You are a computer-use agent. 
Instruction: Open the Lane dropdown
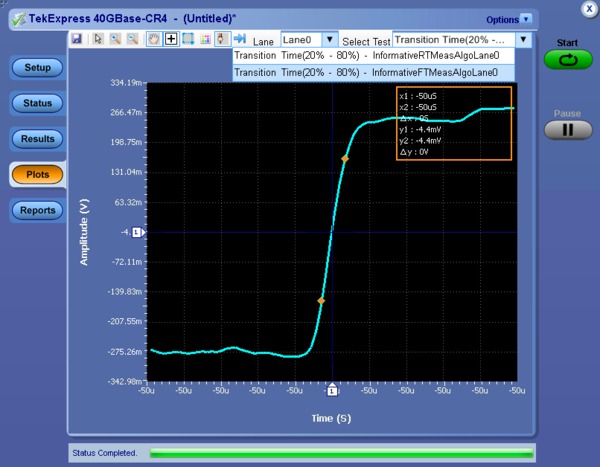click(329, 39)
